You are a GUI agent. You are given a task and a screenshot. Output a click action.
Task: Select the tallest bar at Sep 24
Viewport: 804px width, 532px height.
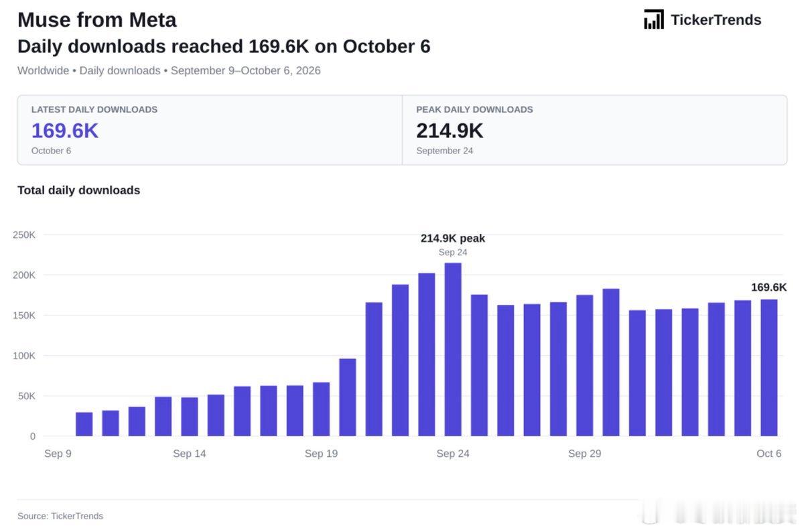click(x=453, y=350)
